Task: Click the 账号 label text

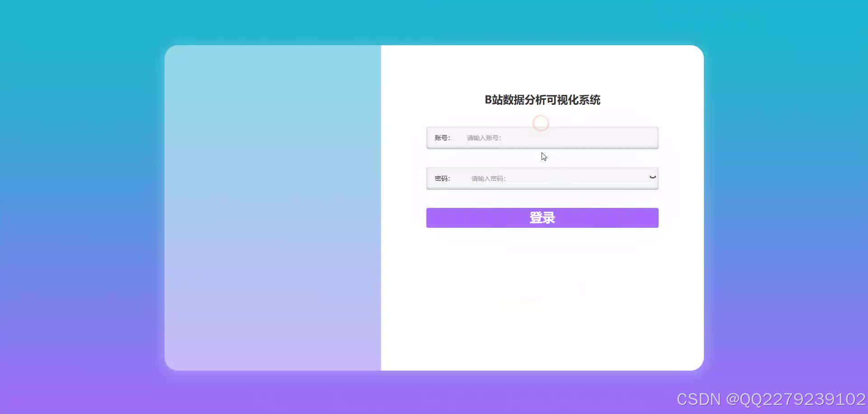Action: coord(442,137)
